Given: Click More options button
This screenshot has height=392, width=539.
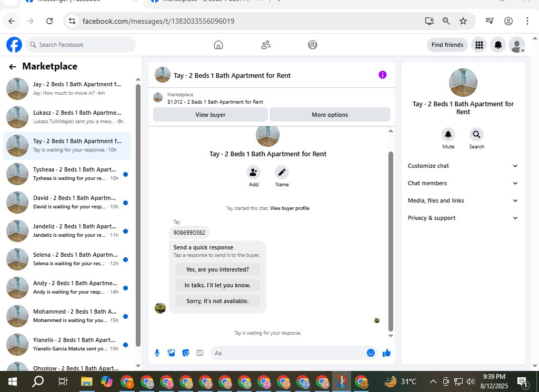Looking at the screenshot, I should pos(330,115).
